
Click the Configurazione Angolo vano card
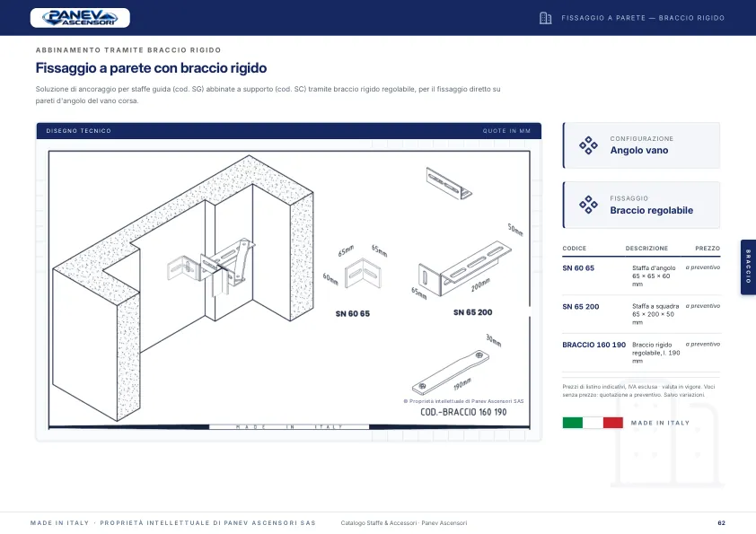tap(641, 145)
